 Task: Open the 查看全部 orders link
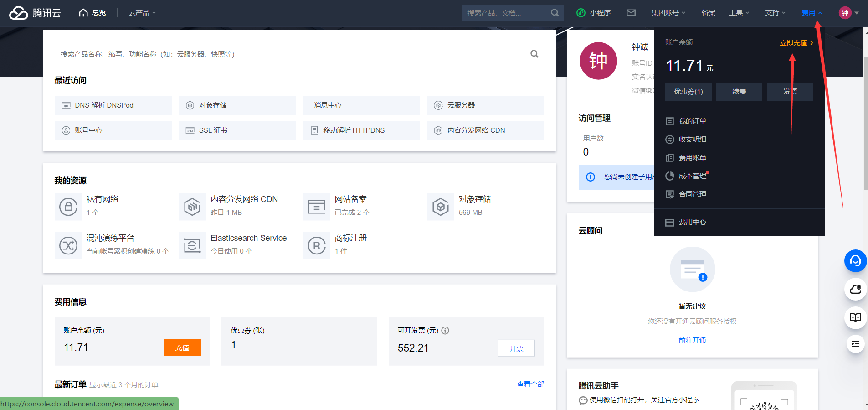[x=530, y=384]
